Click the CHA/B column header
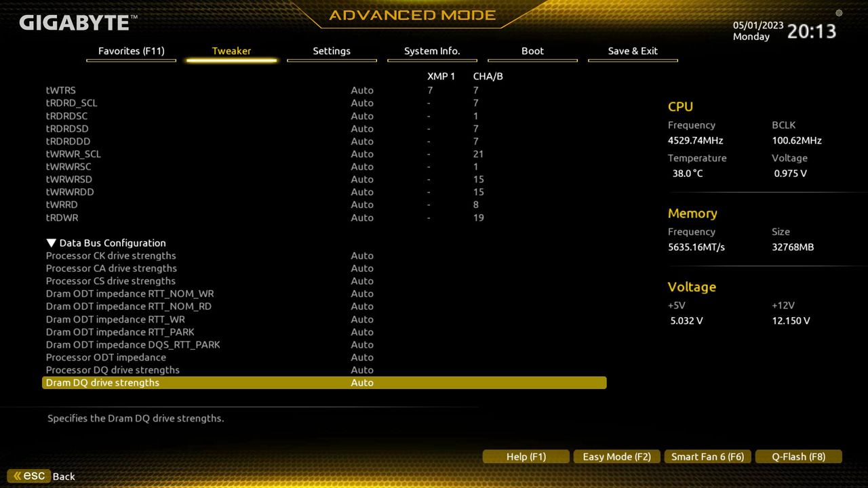Viewport: 868px width, 488px height. 488,77
